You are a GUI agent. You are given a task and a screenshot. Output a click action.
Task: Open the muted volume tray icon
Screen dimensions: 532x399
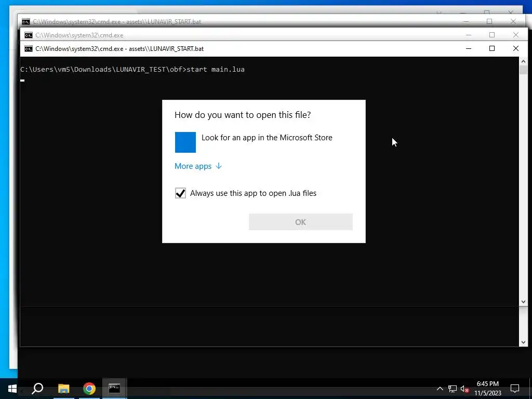[x=465, y=389]
